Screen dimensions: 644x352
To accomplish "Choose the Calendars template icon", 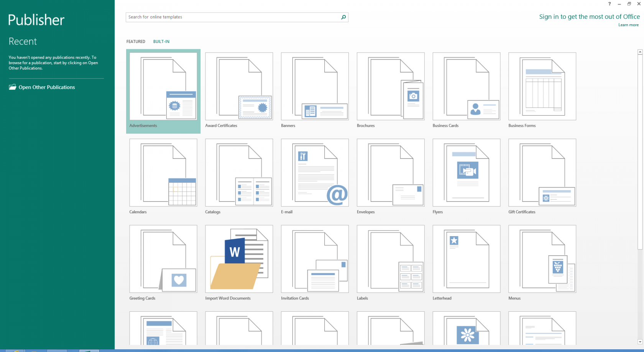I will 163,173.
